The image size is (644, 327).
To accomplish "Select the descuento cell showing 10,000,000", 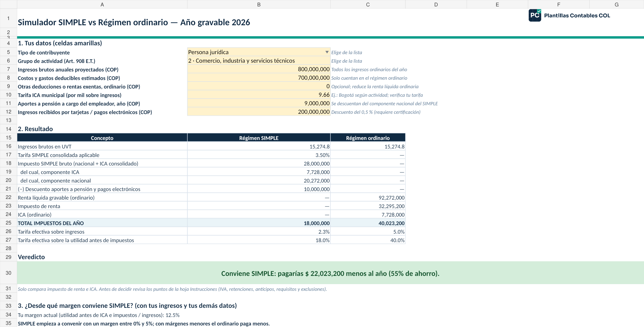I will point(259,189).
